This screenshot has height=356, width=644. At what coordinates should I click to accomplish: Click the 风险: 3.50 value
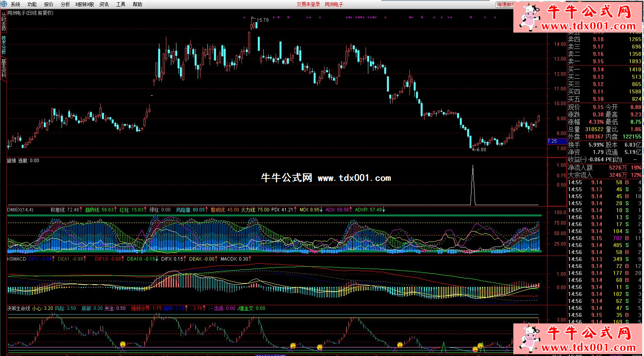pyautogui.click(x=66, y=308)
